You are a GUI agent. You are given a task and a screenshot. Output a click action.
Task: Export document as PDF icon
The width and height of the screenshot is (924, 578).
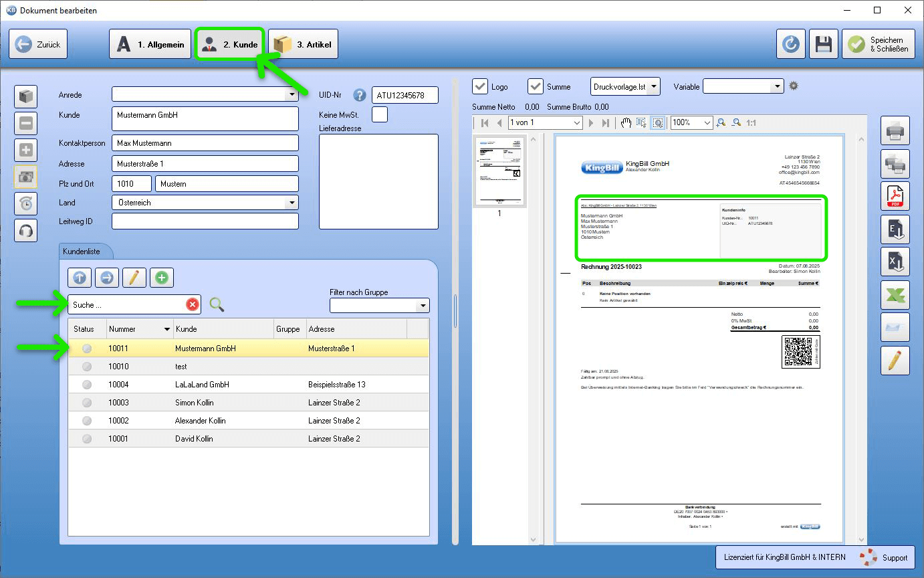coord(895,196)
